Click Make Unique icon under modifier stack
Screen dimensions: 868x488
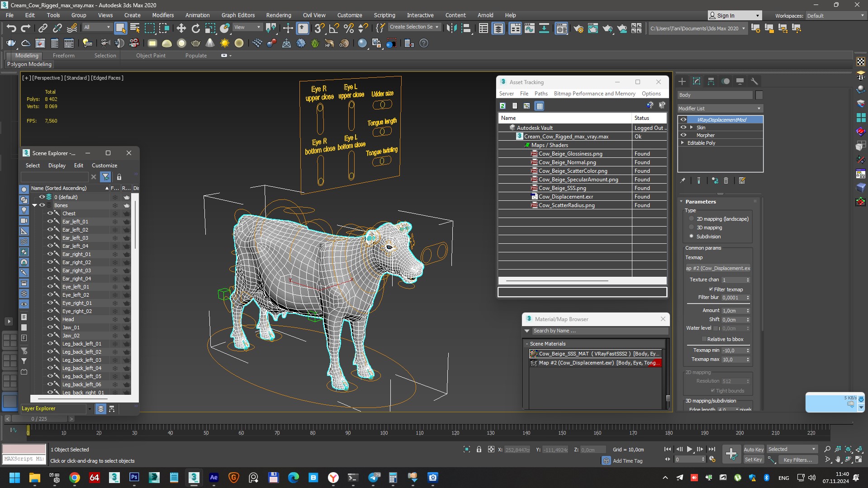[x=715, y=180]
